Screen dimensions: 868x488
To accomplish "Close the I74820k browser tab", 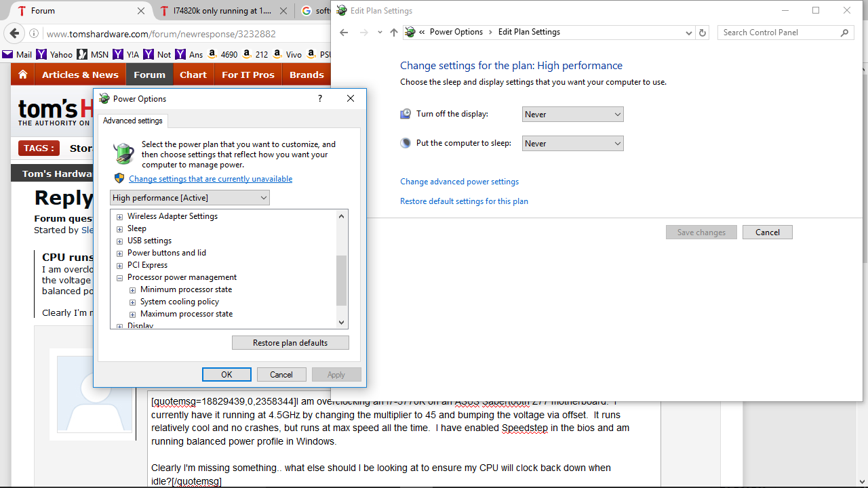I will click(x=283, y=11).
